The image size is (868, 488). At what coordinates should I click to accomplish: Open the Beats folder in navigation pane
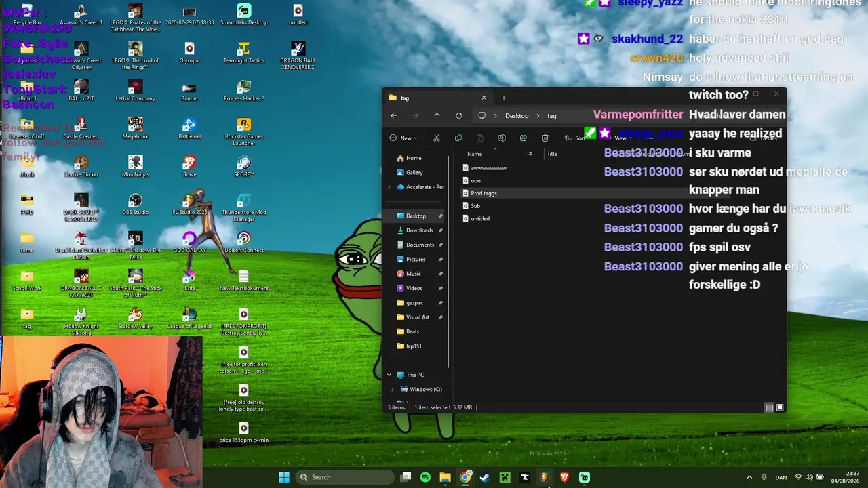tap(412, 331)
